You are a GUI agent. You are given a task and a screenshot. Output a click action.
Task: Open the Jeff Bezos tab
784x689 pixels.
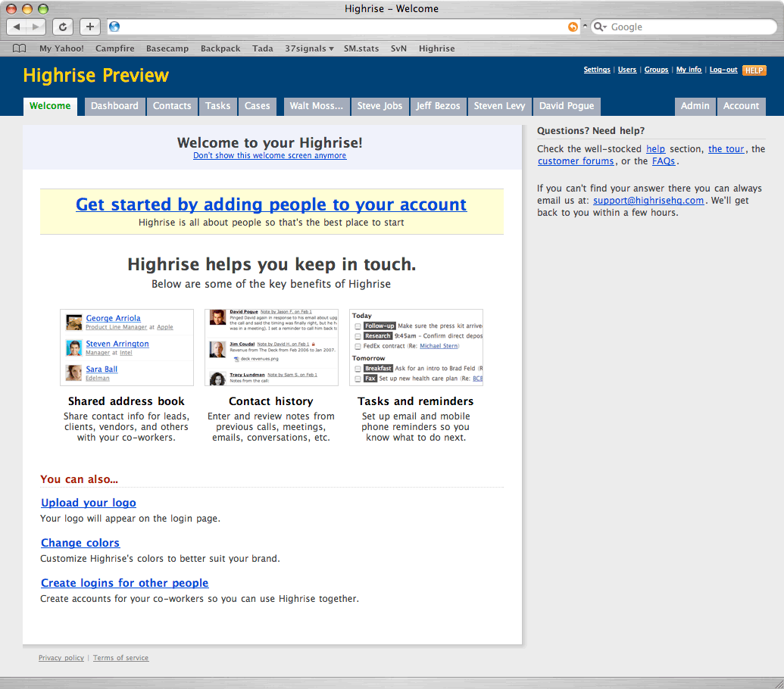[438, 106]
